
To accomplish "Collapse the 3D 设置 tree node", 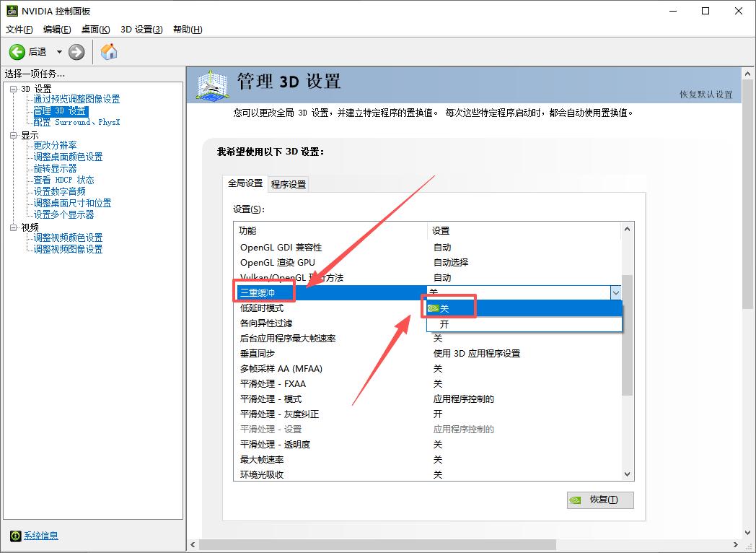I will coord(14,89).
